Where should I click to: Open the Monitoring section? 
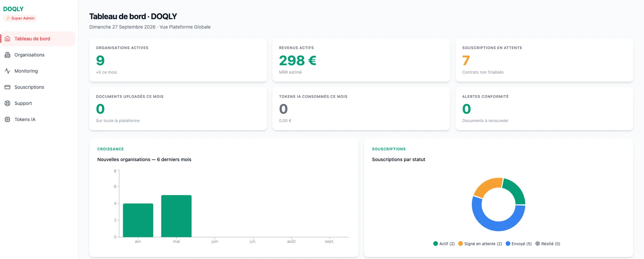tap(38, 71)
